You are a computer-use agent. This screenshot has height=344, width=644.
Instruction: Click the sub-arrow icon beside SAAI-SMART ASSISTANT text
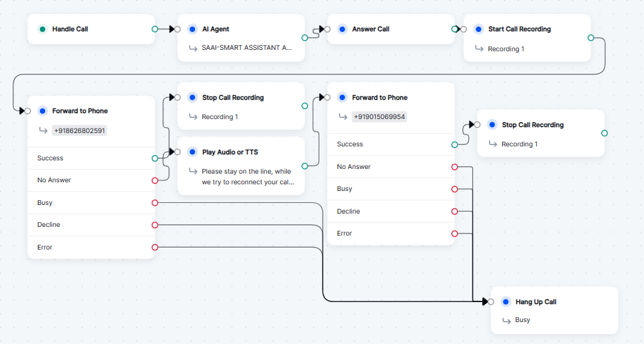tap(193, 49)
